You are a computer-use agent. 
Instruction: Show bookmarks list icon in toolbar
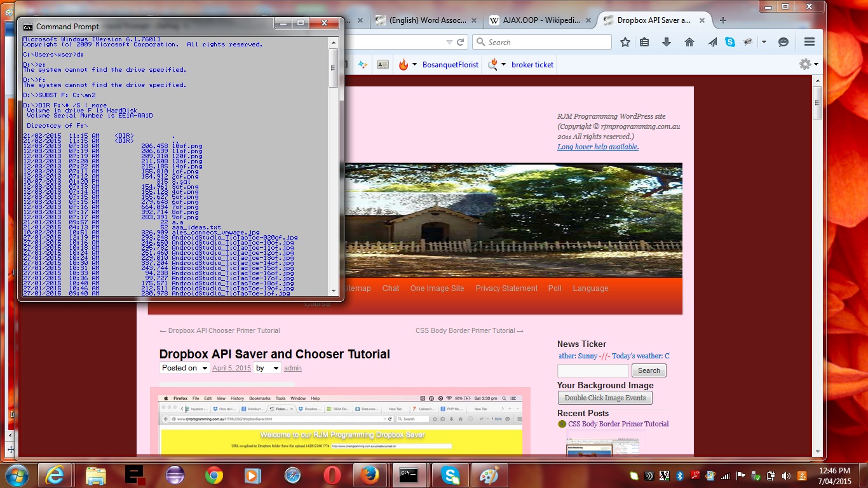(644, 42)
